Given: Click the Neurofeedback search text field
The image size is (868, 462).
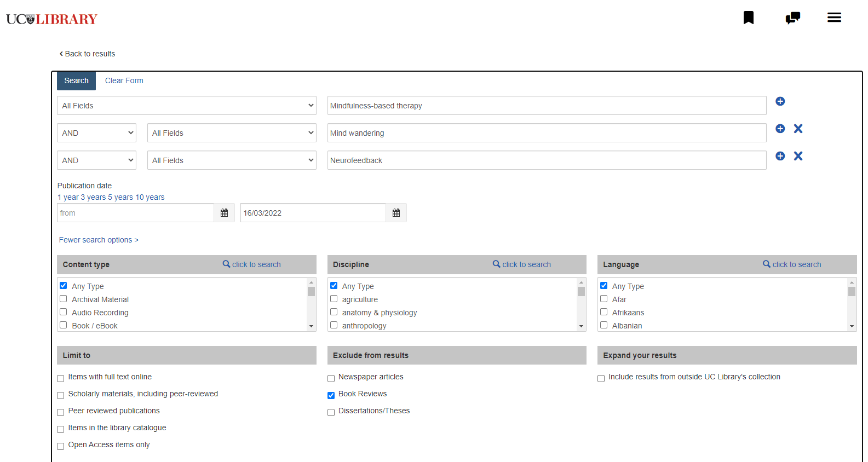Looking at the screenshot, I should pos(546,160).
